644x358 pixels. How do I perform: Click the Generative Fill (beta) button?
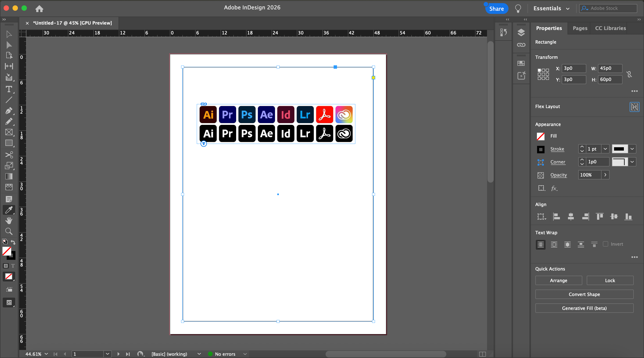[584, 308]
